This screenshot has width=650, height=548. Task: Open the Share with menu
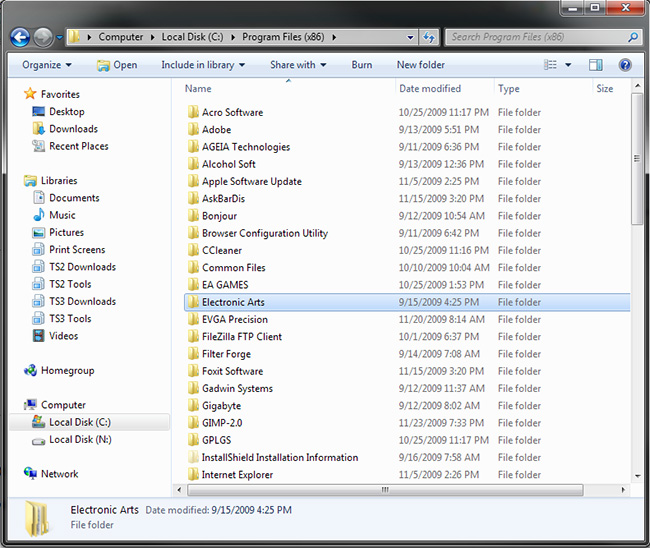pyautogui.click(x=298, y=65)
